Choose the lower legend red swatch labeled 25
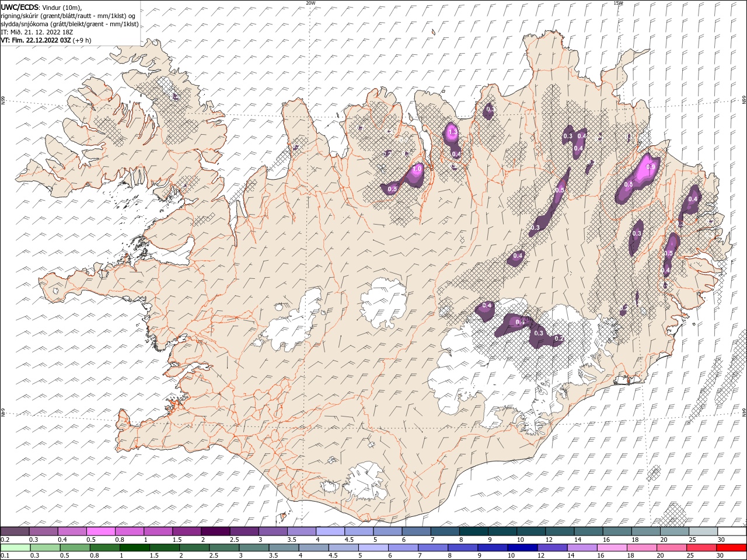747x560 pixels. 701,548
